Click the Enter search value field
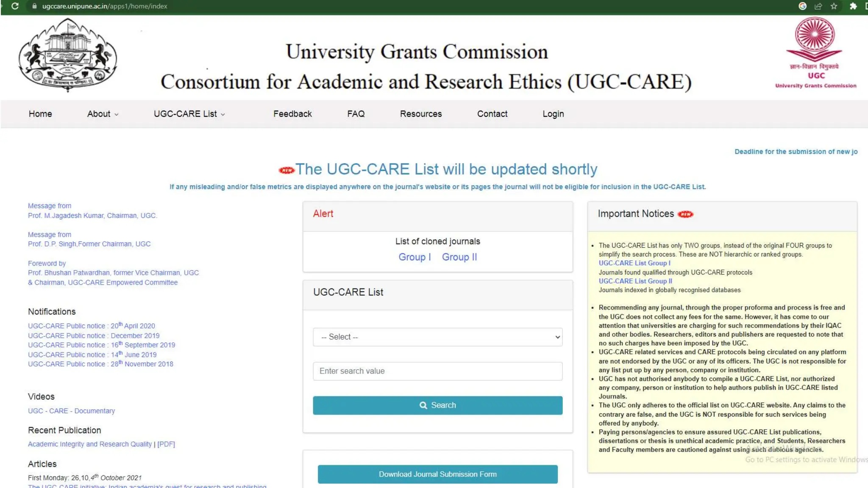This screenshot has height=488, width=868. click(x=437, y=371)
